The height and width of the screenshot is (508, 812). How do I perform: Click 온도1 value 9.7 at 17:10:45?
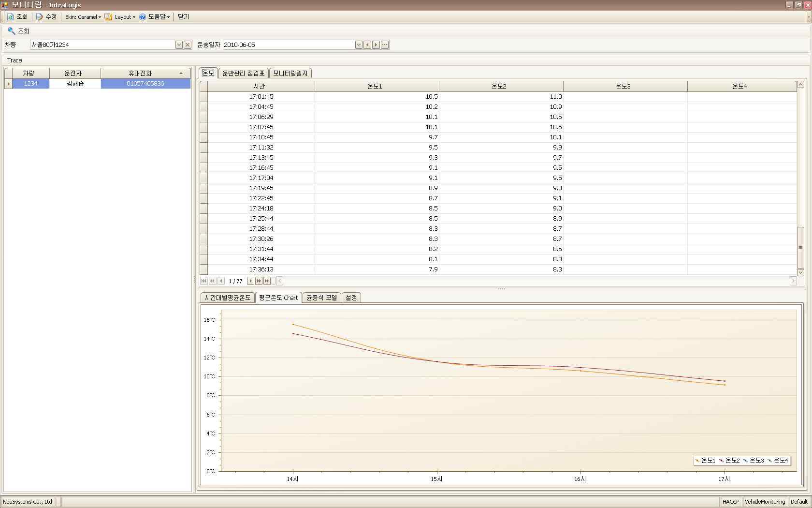point(377,137)
